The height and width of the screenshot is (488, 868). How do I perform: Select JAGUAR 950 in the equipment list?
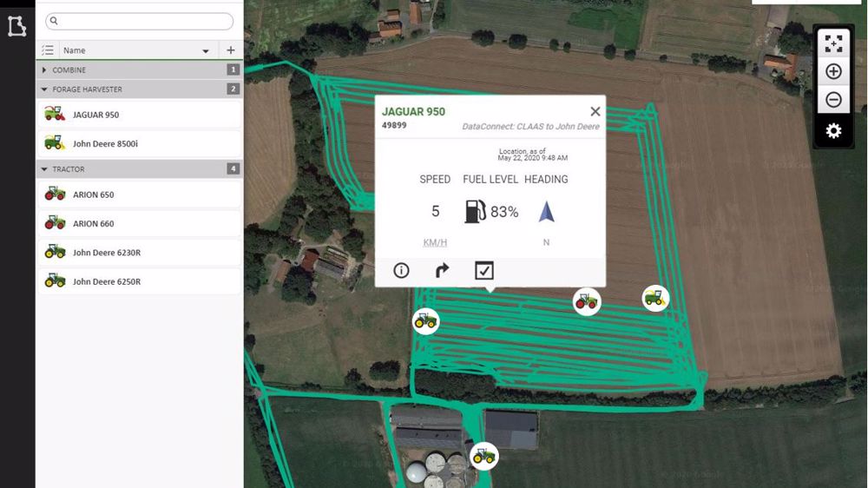[x=140, y=115]
